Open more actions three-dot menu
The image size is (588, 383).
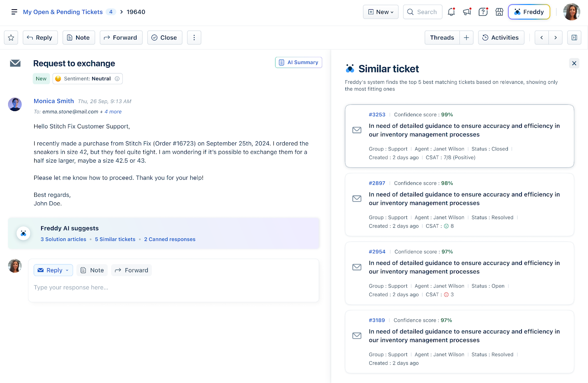pos(194,38)
